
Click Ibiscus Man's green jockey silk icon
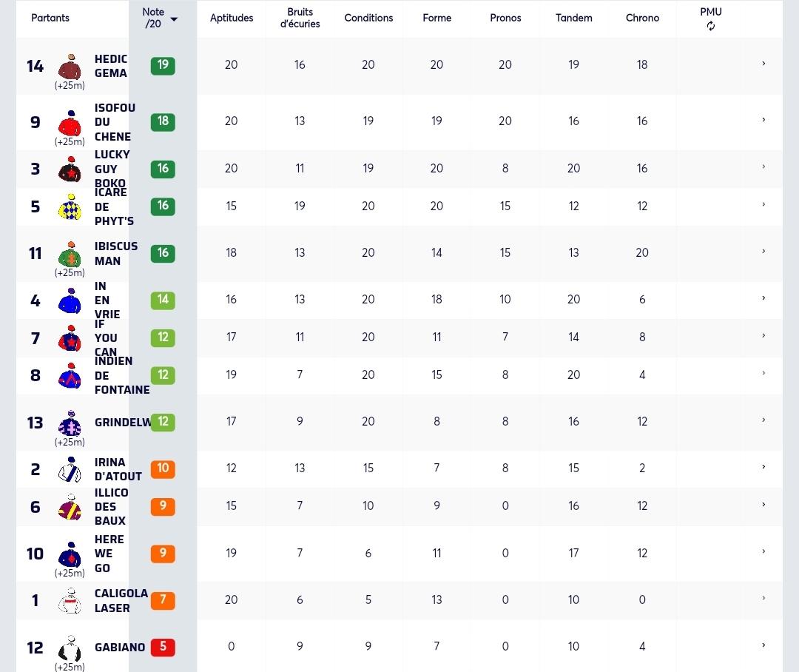70,255
